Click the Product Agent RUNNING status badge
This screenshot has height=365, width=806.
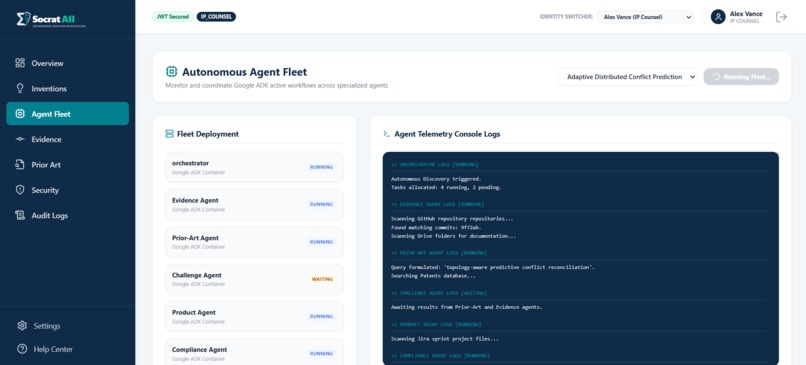(x=321, y=316)
